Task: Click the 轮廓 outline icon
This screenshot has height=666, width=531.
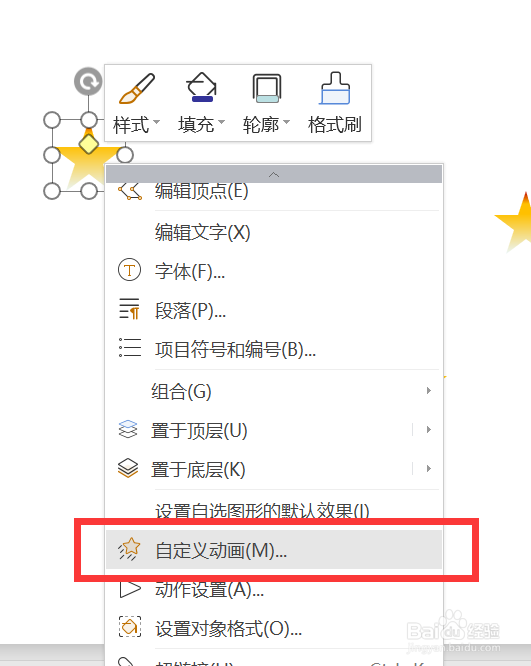Action: [x=267, y=88]
